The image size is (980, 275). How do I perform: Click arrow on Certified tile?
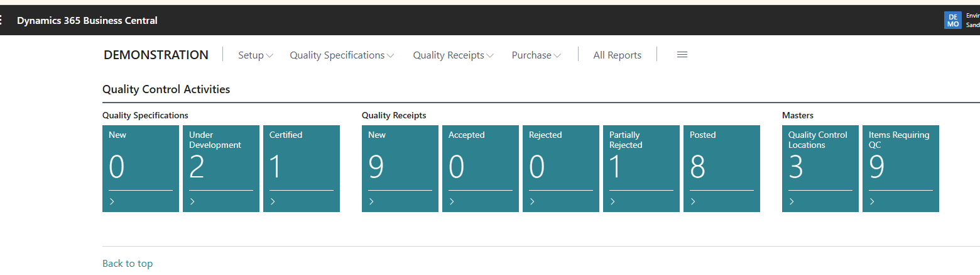click(x=273, y=201)
